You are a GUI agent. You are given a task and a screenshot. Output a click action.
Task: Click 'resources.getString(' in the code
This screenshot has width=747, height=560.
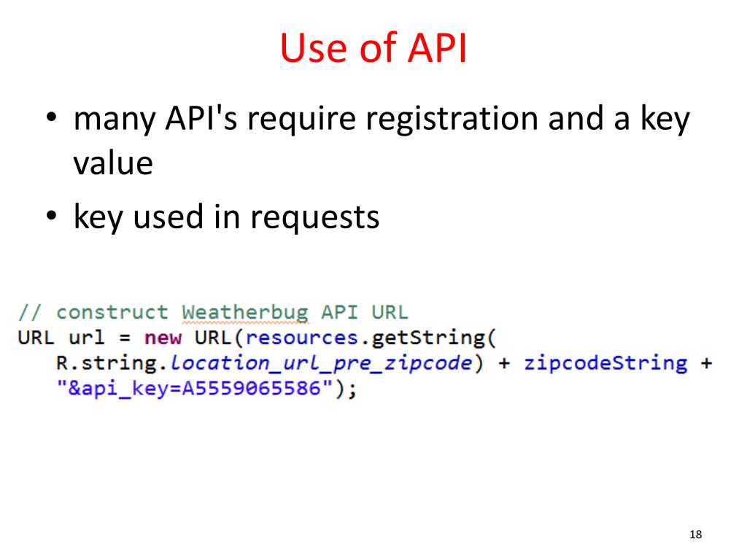[371, 338]
